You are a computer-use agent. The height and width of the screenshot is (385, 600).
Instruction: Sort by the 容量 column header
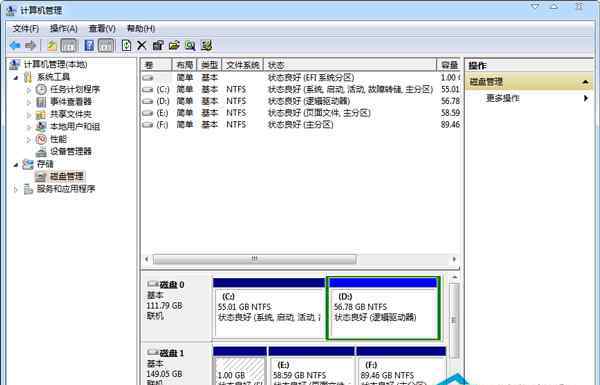click(448, 65)
